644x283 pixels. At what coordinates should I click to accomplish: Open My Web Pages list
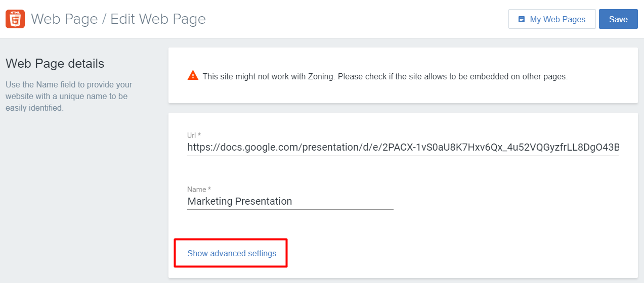[x=552, y=19]
